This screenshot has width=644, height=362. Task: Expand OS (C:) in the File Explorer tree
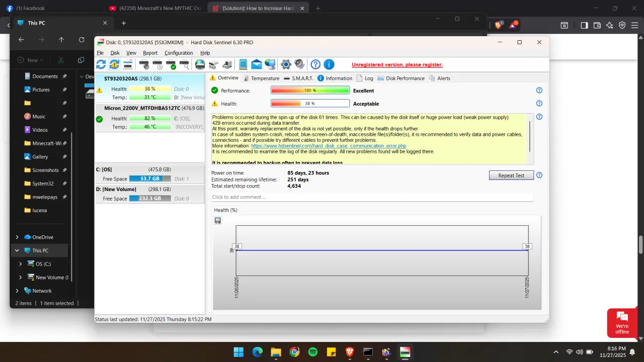21,264
